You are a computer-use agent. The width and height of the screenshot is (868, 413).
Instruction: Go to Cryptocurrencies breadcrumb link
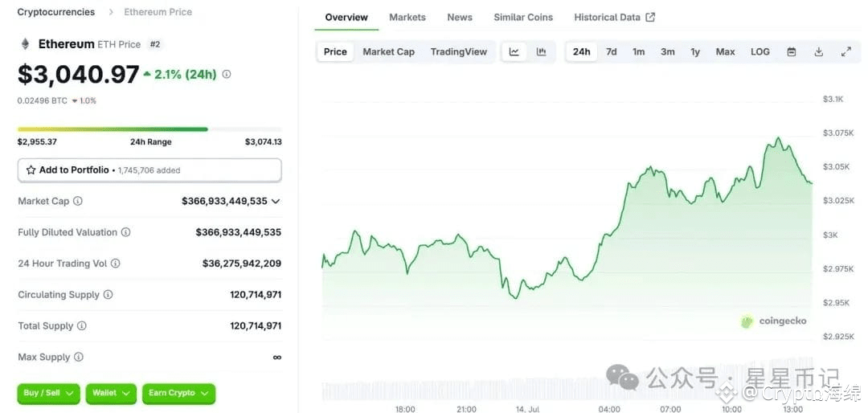tap(56, 11)
